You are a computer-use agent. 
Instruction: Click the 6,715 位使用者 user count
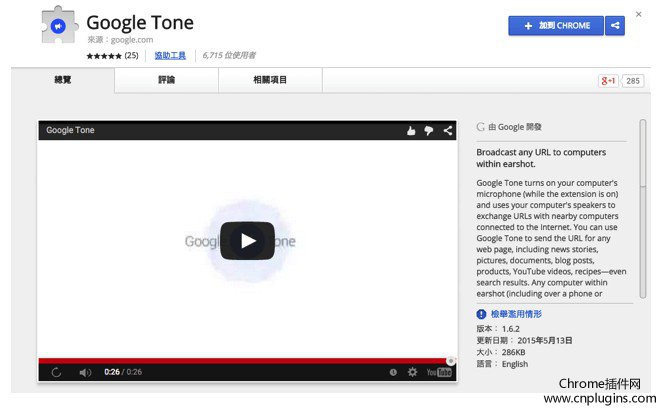click(x=229, y=55)
